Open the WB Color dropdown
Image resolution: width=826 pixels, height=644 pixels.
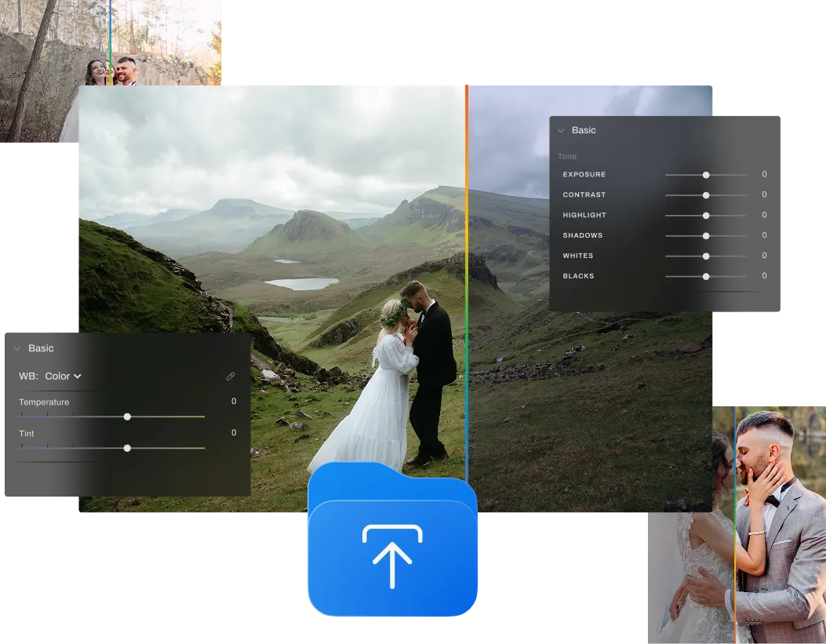pyautogui.click(x=63, y=377)
